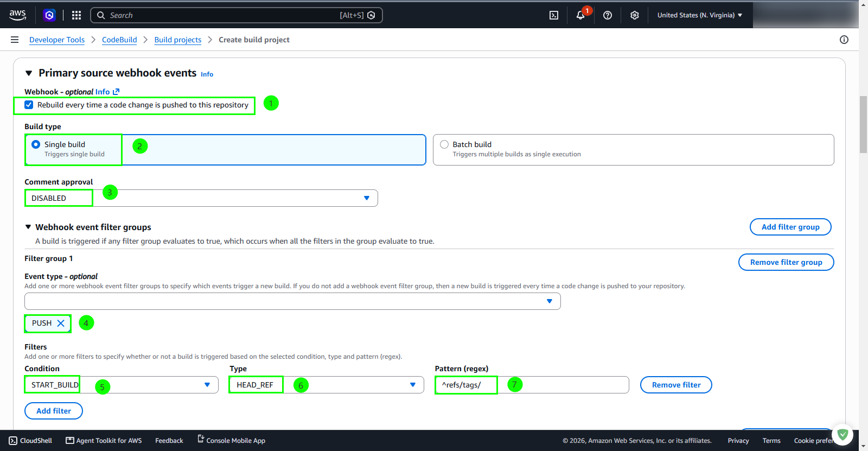Launch CloudShell from the top bar icon

[x=554, y=15]
